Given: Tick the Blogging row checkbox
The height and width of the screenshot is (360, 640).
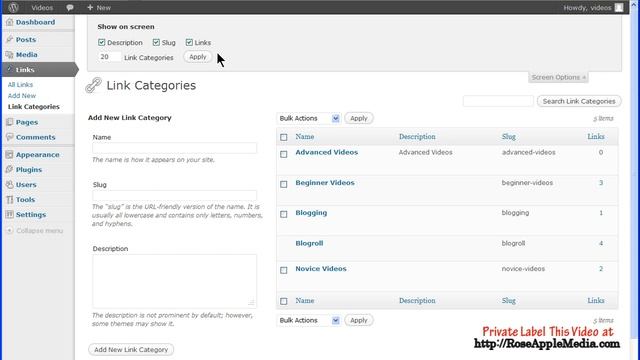Looking at the screenshot, I should click(x=284, y=214).
